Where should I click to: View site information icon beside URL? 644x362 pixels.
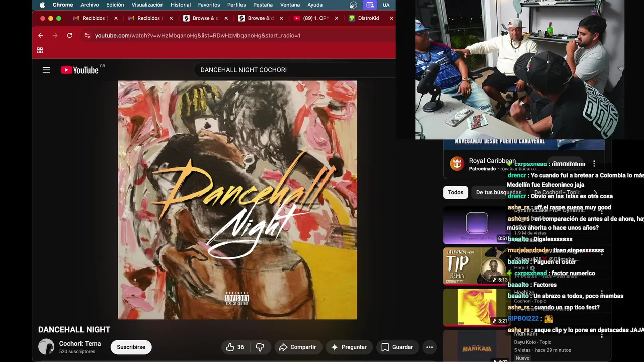(x=87, y=35)
